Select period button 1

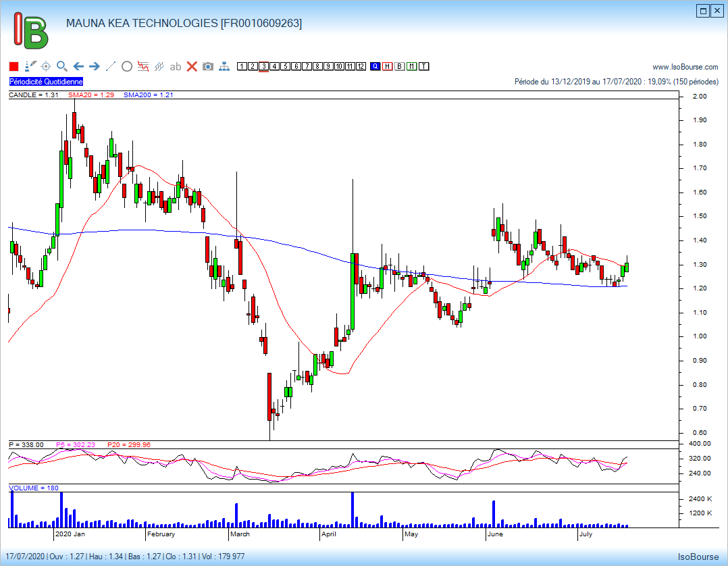pos(242,66)
